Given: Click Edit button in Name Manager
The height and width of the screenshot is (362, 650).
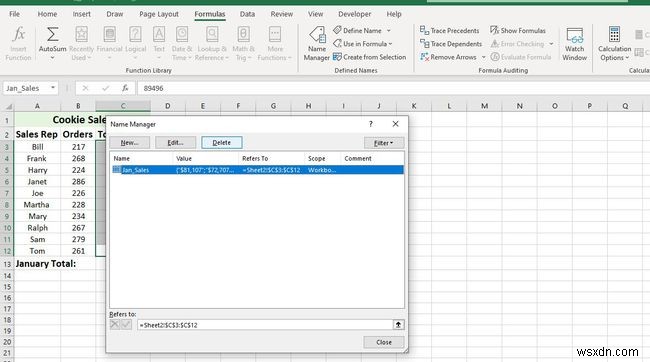Looking at the screenshot, I should [x=175, y=143].
